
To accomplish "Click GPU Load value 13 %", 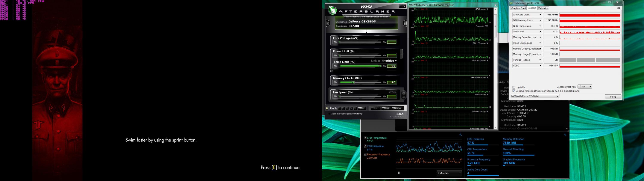I will [x=551, y=32].
